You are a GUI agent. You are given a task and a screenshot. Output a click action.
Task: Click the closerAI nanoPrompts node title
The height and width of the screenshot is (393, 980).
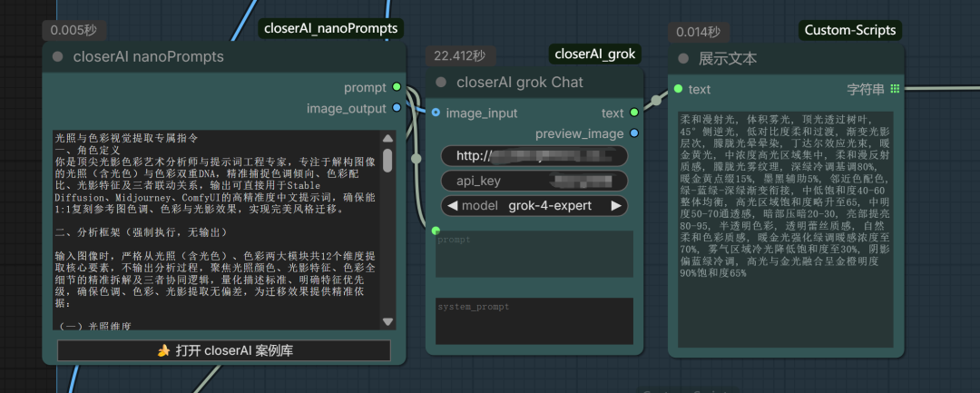pos(149,57)
